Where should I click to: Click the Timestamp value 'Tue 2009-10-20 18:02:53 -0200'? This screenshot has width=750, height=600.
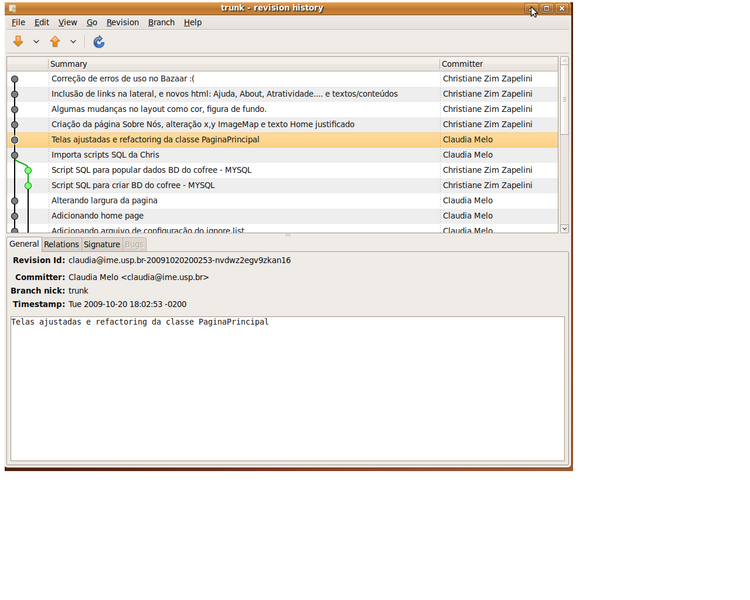tap(127, 304)
